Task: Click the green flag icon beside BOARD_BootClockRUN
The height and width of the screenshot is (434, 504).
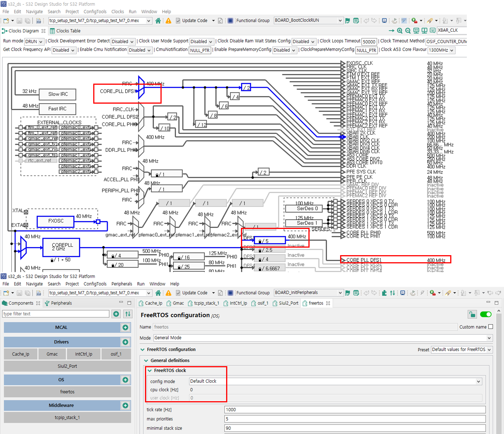Action: pos(348,21)
